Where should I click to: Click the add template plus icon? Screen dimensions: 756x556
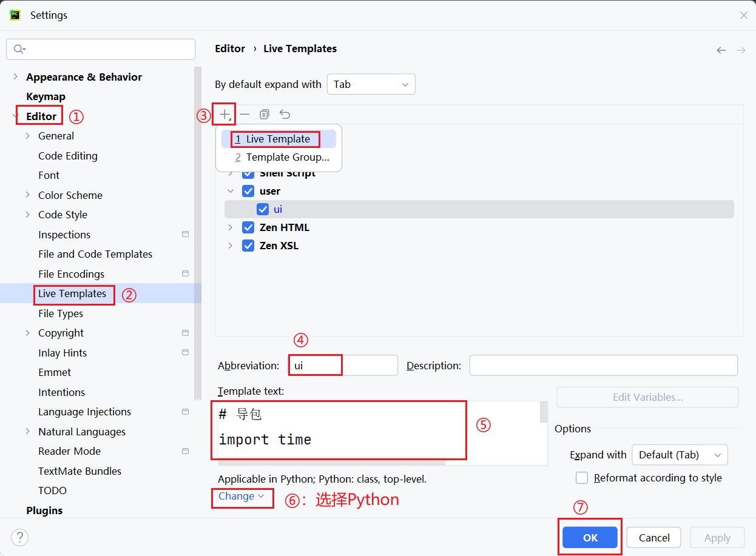(x=225, y=114)
